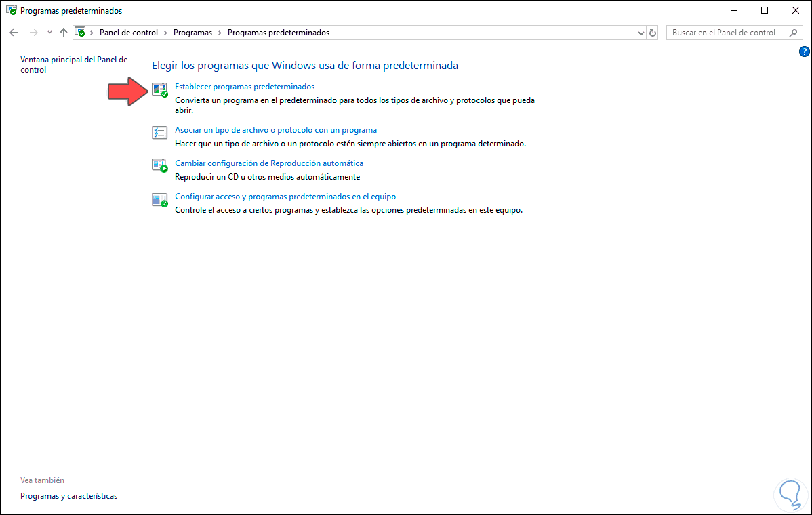The width and height of the screenshot is (812, 515).
Task: Click the Configurar acceso y programas icon
Action: (160, 200)
